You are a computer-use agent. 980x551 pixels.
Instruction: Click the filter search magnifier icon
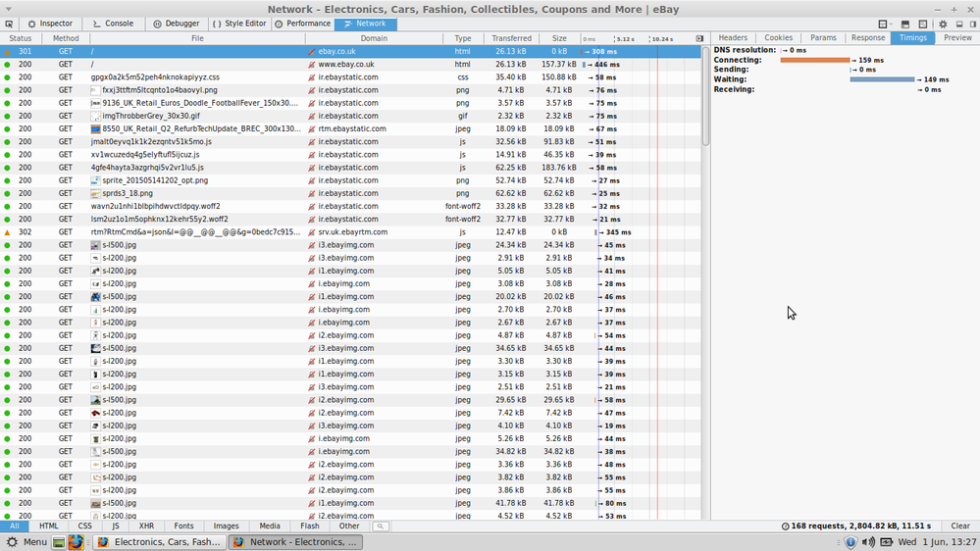[x=380, y=526]
